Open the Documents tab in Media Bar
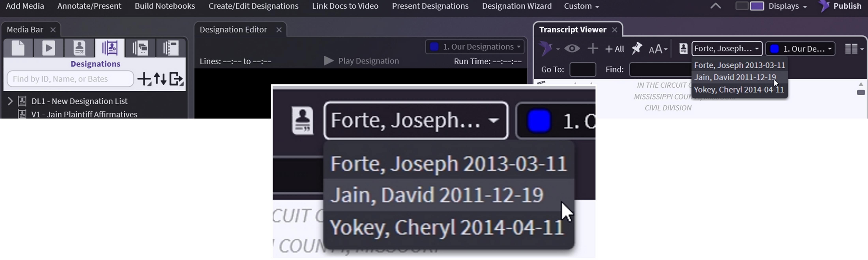Screen dimensions: 868x260 tap(18, 48)
